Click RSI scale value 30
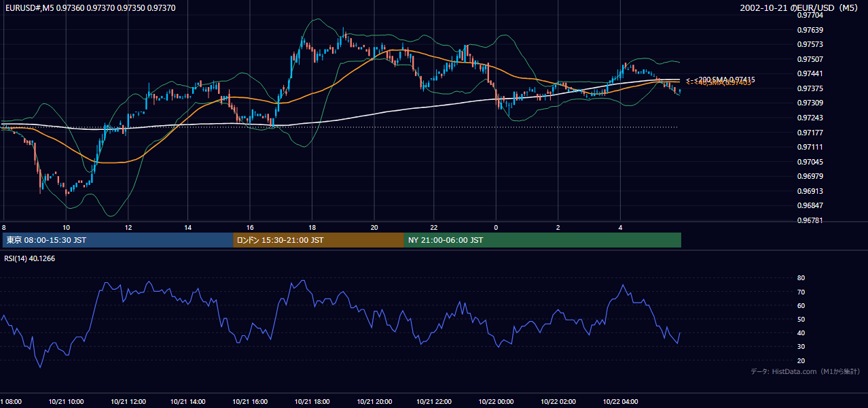Screen dimensions: 868x408 click(801, 346)
